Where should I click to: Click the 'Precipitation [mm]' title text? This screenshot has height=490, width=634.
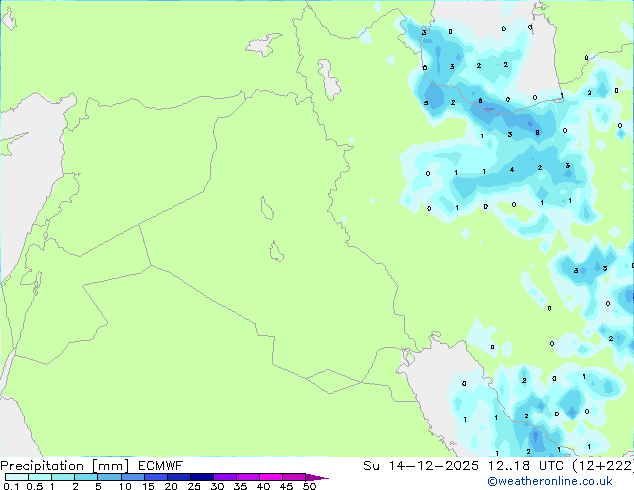point(65,466)
